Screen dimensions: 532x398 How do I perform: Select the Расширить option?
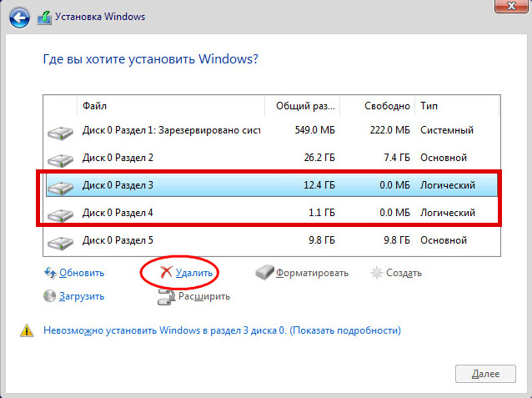[204, 296]
